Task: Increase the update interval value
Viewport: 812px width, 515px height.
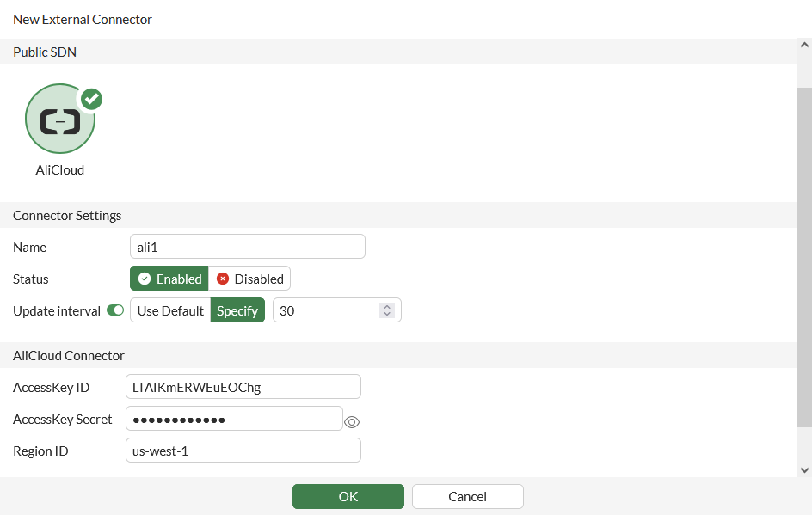Action: 387,306
